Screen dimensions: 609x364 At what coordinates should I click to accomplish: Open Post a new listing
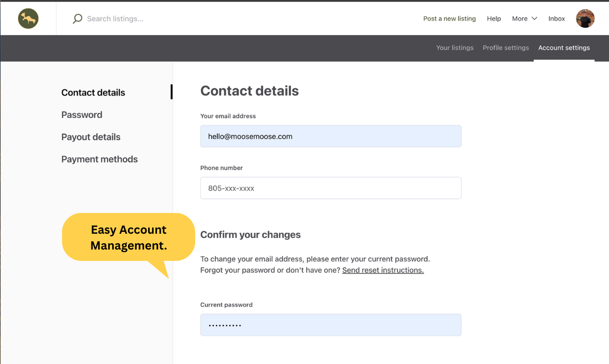tap(449, 19)
